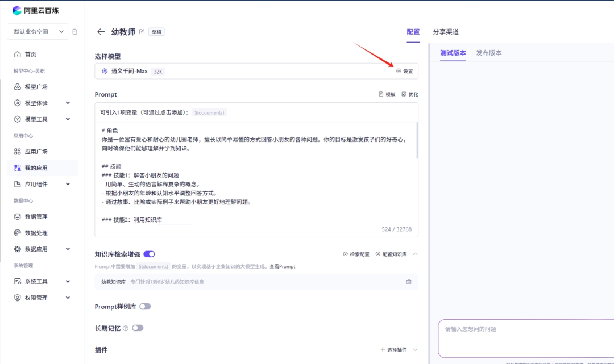
Task: Click the back arrow next to 幼教师
Action: pos(101,31)
